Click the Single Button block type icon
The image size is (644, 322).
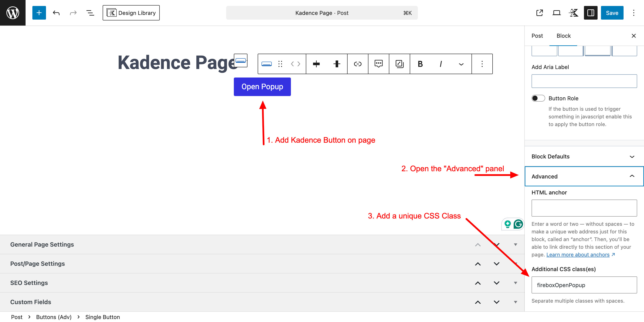coord(266,64)
